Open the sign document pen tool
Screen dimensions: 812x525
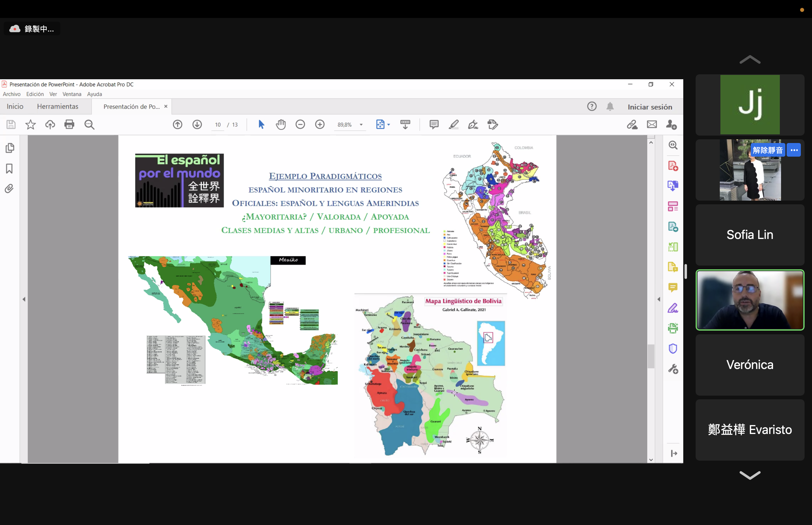click(x=473, y=124)
